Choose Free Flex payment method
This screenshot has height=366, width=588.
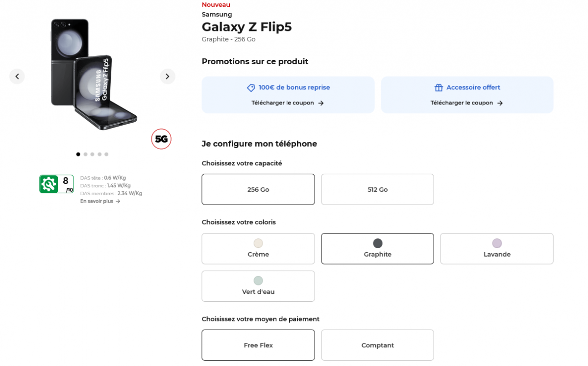(258, 345)
